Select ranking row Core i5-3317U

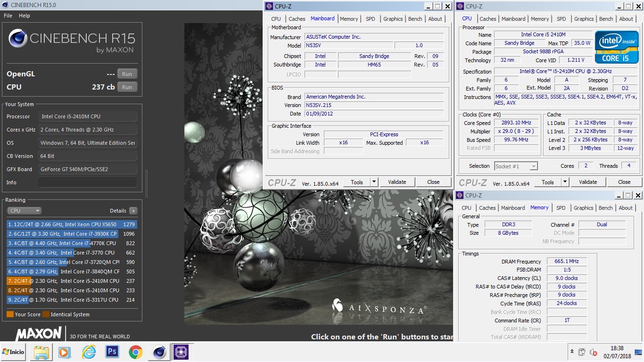(72, 300)
